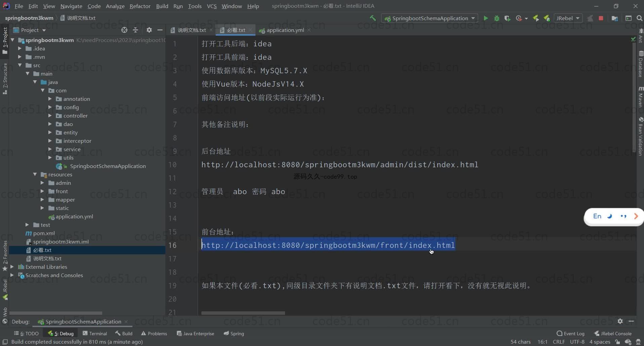Collapse the resources folder
Image resolution: width=644 pixels, height=346 pixels.
point(35,174)
